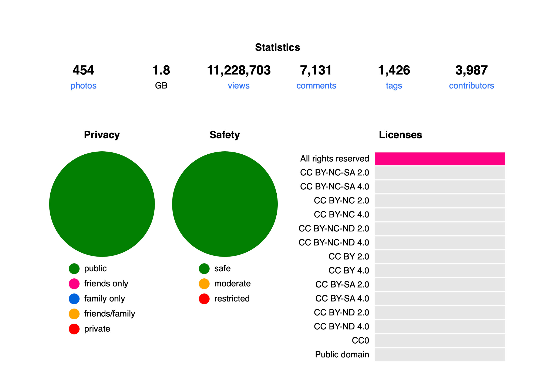Open the photos link

click(x=83, y=86)
